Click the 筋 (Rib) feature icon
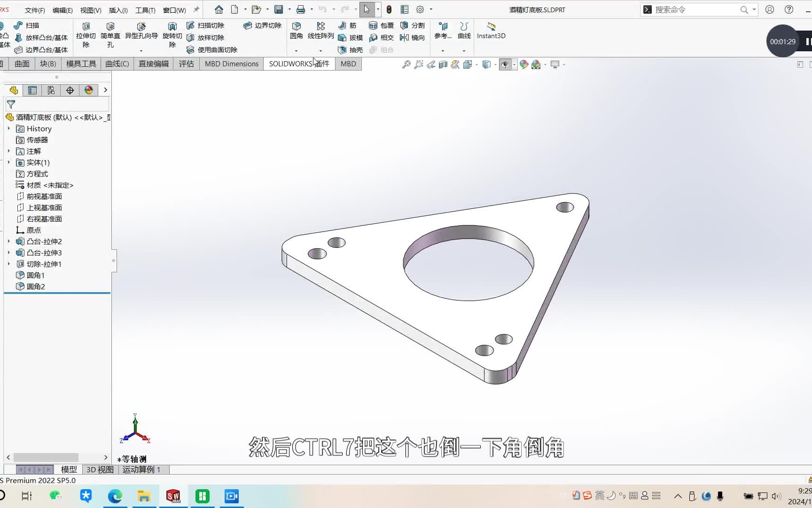This screenshot has width=812, height=508. (x=348, y=25)
